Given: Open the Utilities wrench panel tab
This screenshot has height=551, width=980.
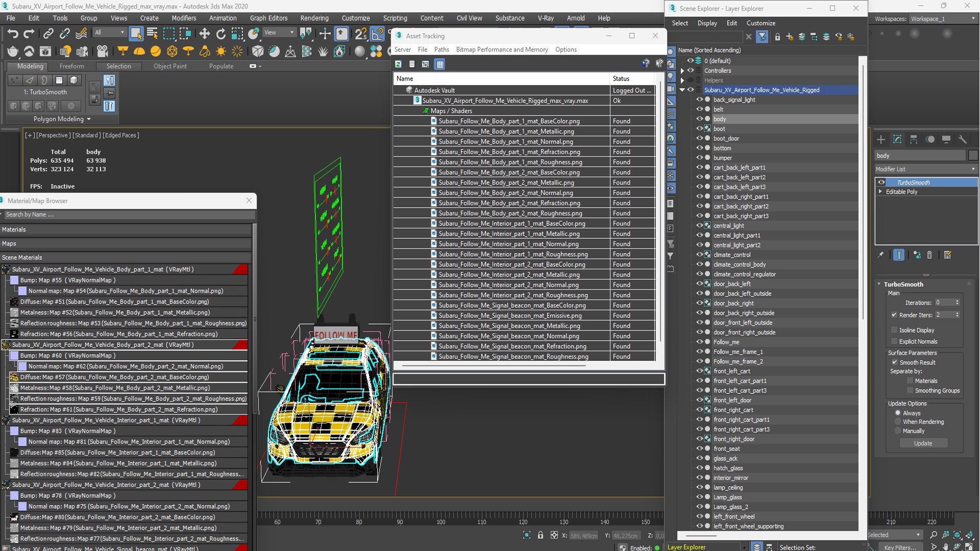Looking at the screenshot, I should (963, 139).
